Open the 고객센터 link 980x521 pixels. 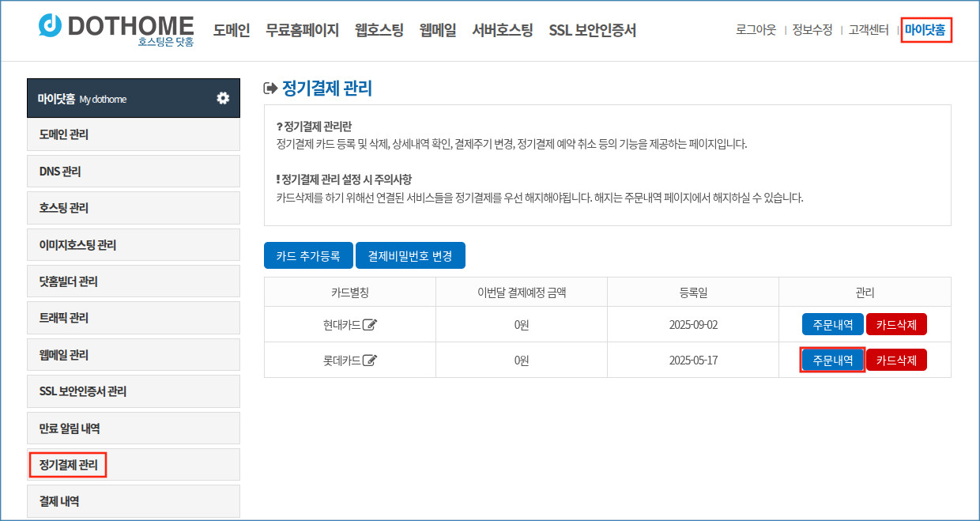869,30
